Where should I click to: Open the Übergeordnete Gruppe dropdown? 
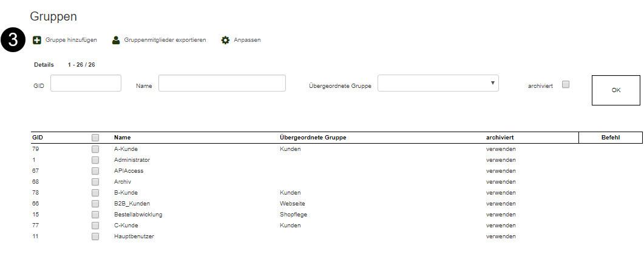coord(438,83)
